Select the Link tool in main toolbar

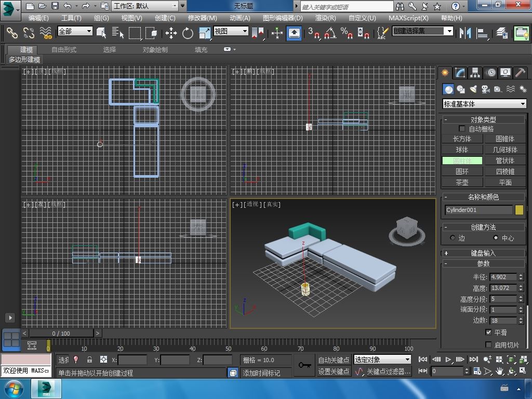tap(12, 33)
